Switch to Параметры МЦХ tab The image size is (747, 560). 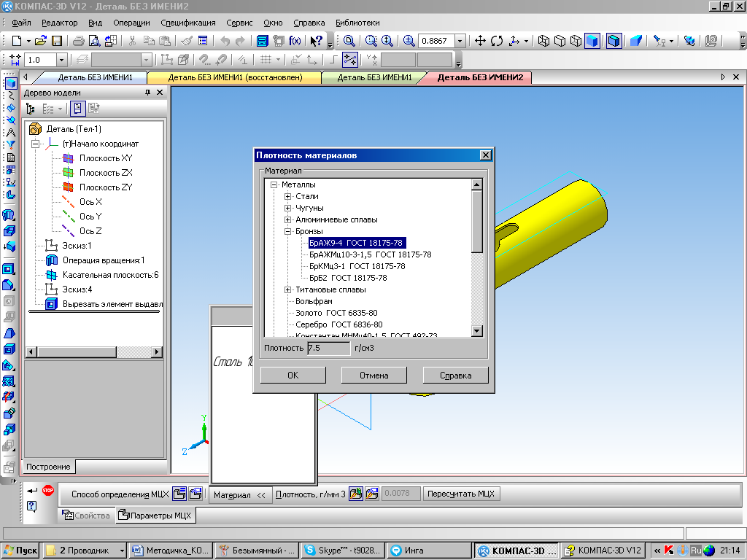tap(155, 516)
